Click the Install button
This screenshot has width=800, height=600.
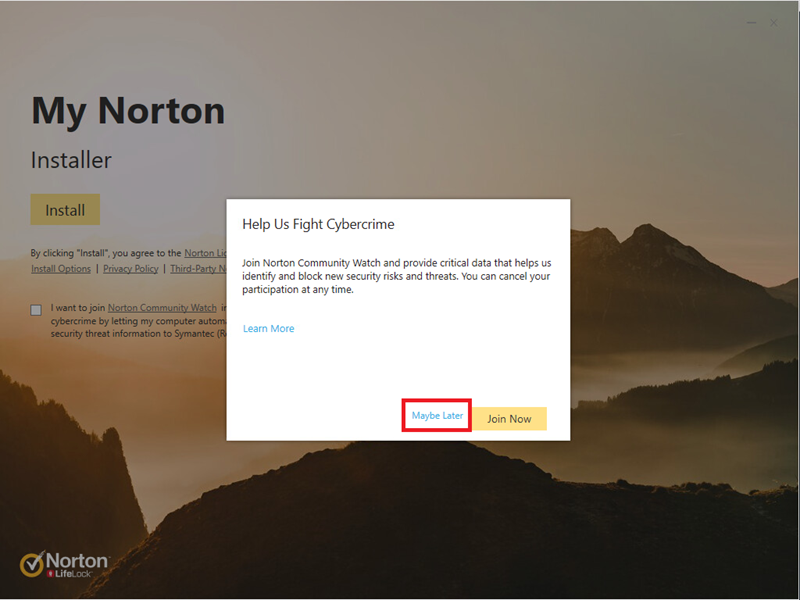(65, 209)
